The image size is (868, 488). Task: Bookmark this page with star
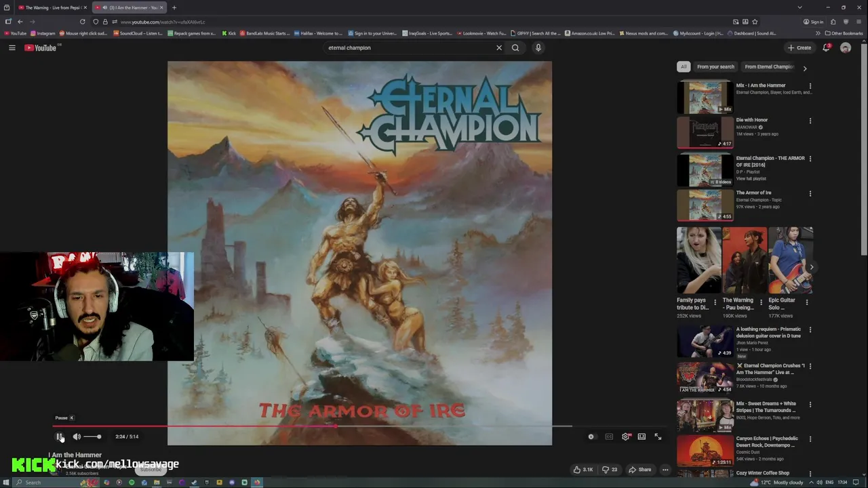[755, 22]
